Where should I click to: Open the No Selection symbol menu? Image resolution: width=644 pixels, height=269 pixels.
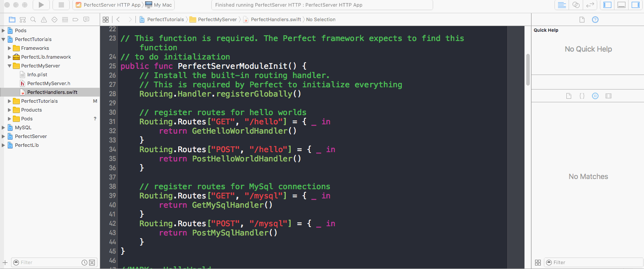click(x=321, y=19)
